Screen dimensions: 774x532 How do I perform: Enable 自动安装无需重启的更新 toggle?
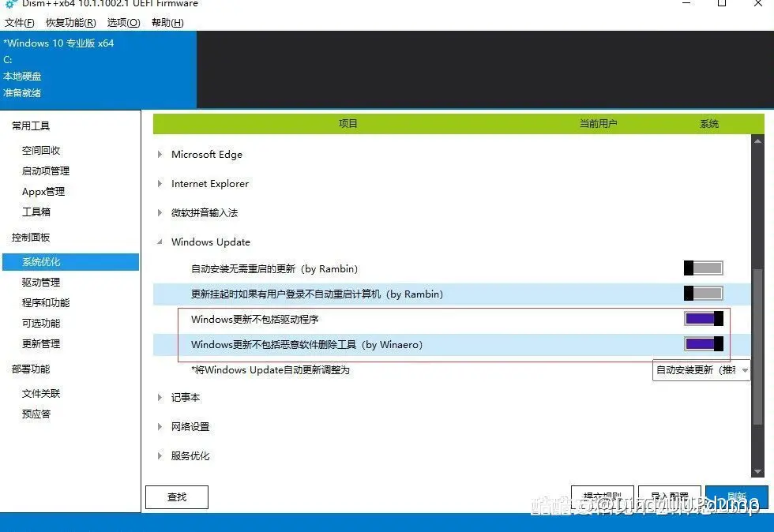(x=703, y=268)
